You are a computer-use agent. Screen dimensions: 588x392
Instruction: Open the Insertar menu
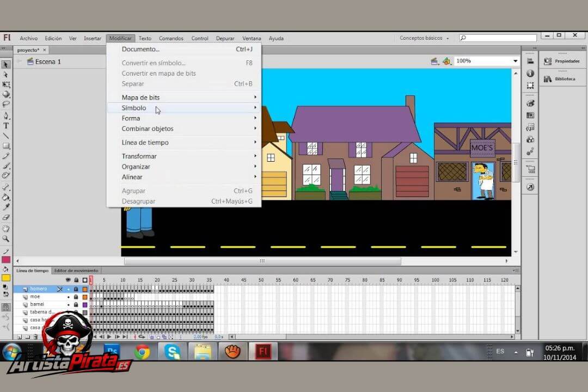[x=92, y=38]
